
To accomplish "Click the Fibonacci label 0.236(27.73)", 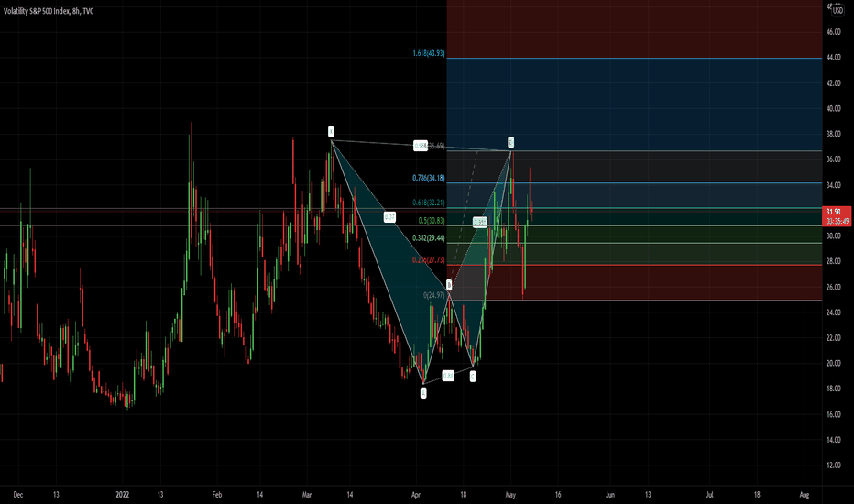I will 429,260.
